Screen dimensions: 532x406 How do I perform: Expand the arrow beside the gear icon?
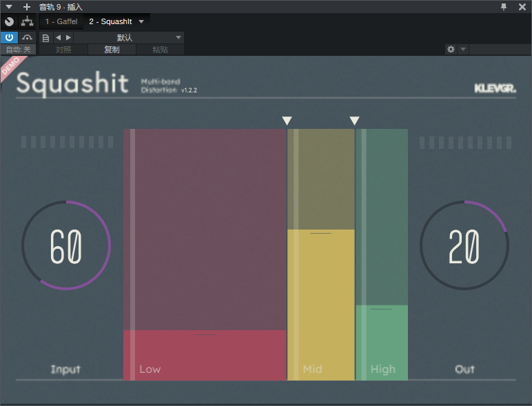pos(463,49)
